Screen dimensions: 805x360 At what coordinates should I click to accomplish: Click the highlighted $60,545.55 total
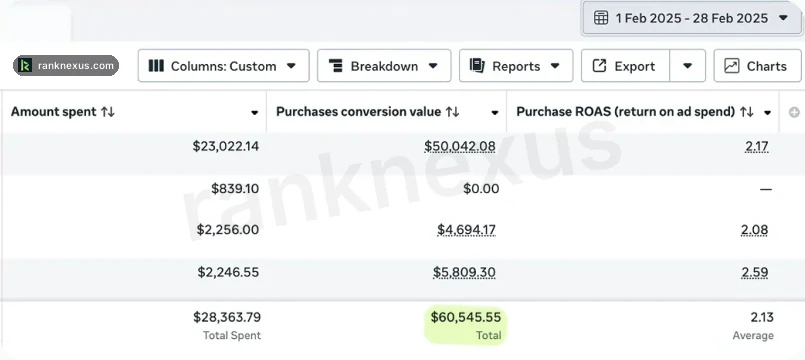tap(466, 317)
